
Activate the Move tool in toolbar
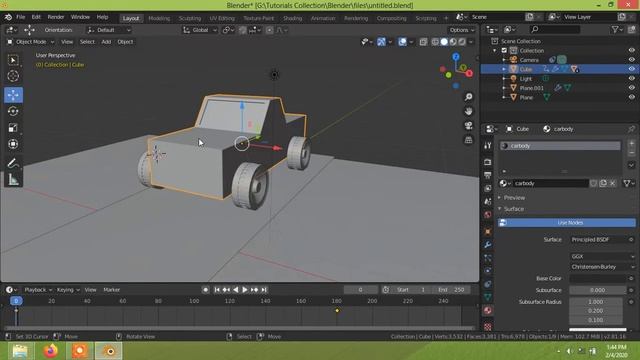(13, 95)
